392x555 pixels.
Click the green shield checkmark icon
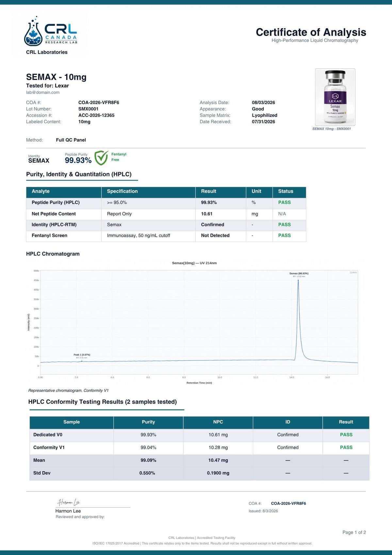[101, 158]
